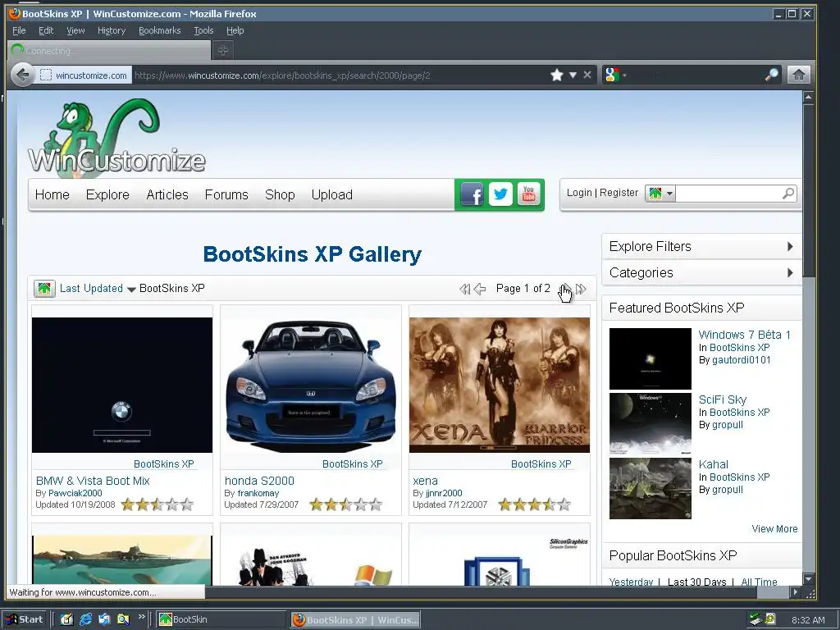Open Upload in site navigation

click(x=332, y=195)
